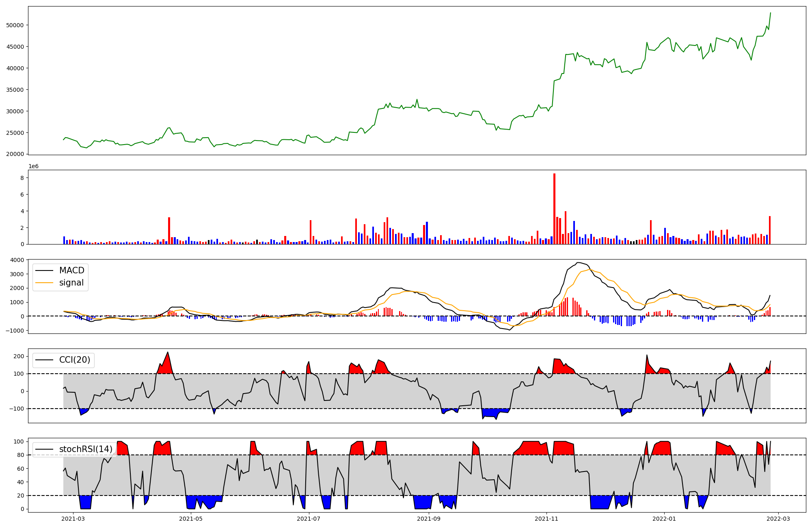
Task: Select the 2022-03 date tick label
Action: [778, 518]
